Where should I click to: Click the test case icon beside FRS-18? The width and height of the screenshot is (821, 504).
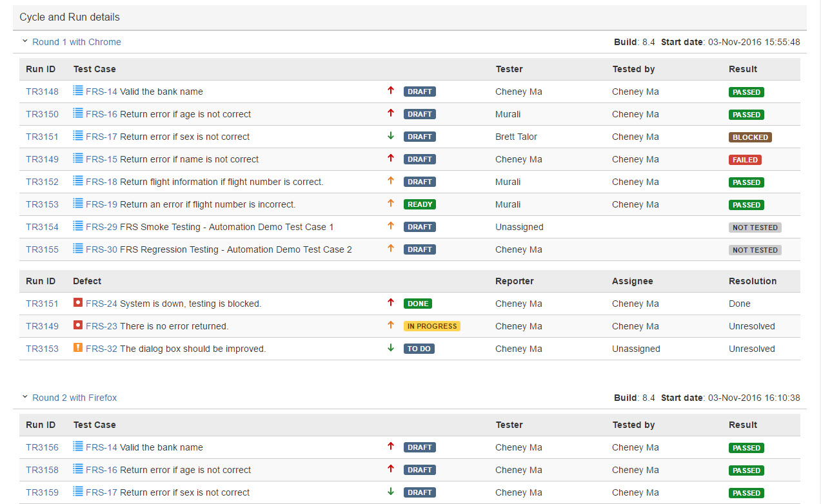78,180
